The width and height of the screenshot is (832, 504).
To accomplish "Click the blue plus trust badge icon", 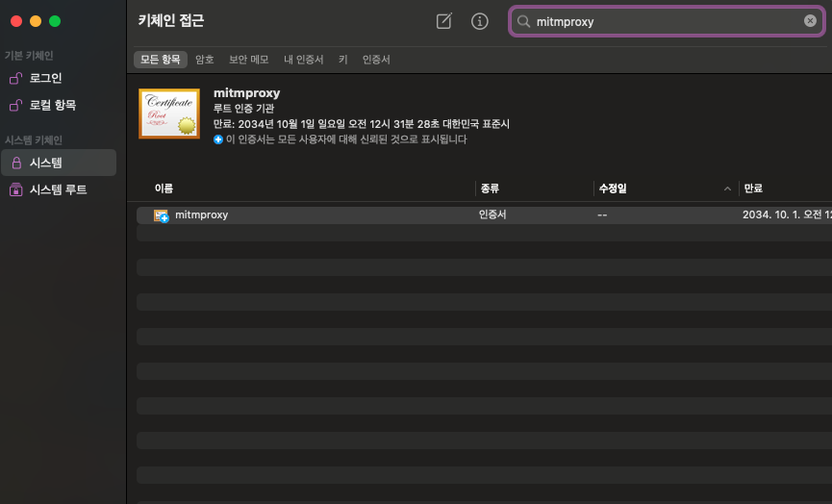I will coord(218,139).
